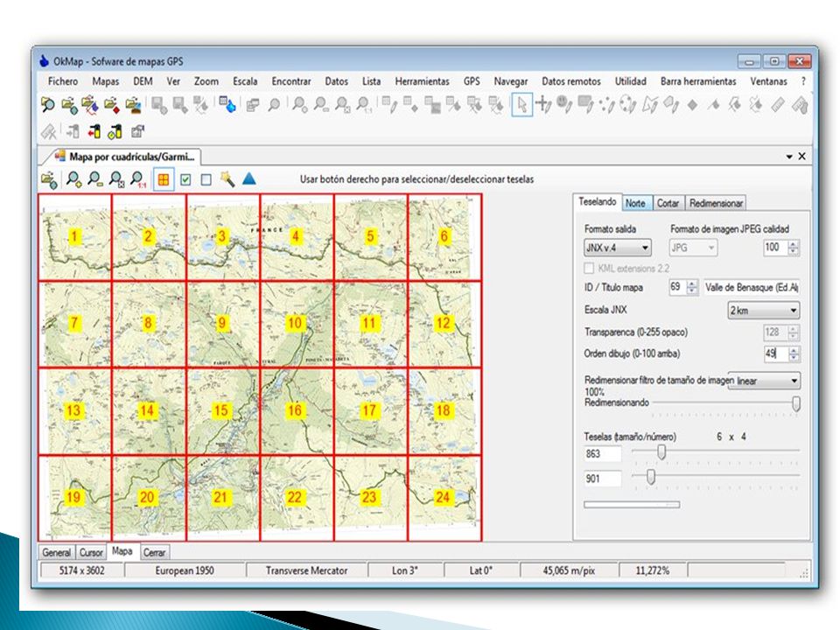Screen dimensions: 840x630
Task: Click the yellow GPS device icon with green marker
Action: (115, 131)
